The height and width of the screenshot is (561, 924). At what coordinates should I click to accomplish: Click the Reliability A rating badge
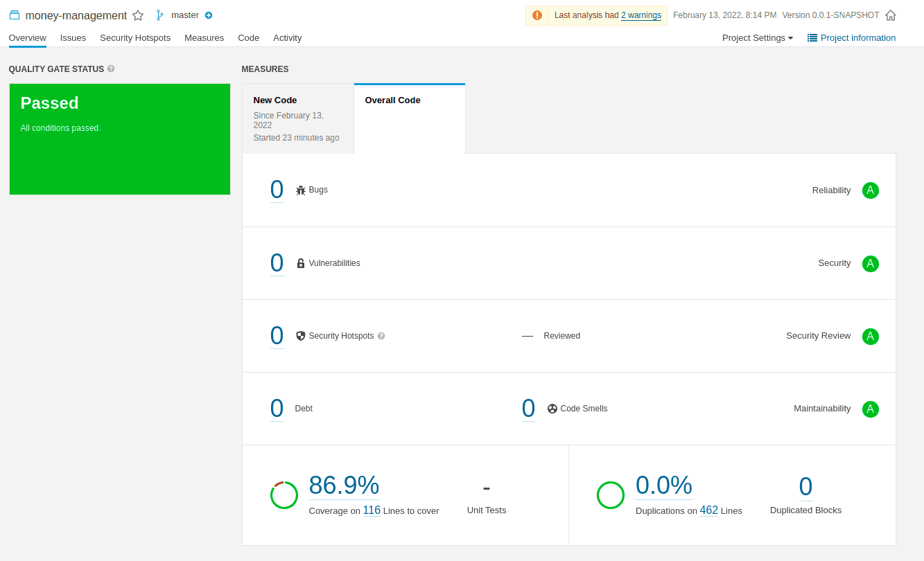[870, 190]
